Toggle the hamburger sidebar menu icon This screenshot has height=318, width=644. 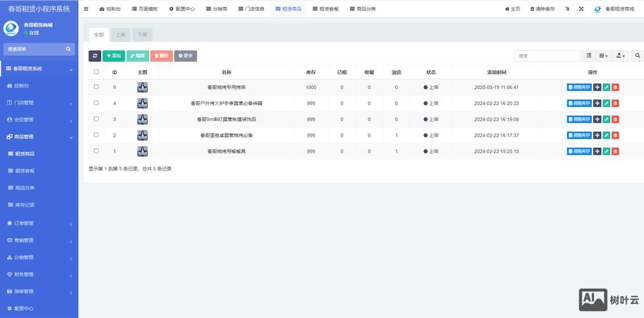click(86, 9)
